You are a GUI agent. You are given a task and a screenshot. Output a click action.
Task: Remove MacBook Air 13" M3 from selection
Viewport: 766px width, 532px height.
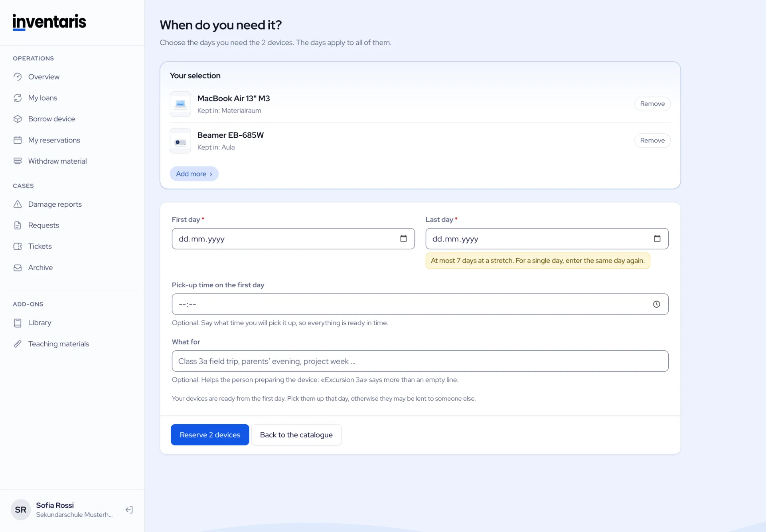[x=652, y=104]
